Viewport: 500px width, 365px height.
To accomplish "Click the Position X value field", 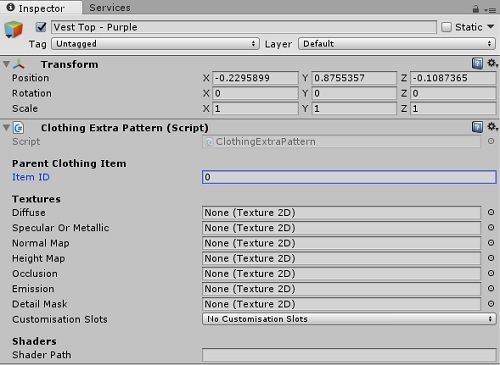I will point(255,78).
